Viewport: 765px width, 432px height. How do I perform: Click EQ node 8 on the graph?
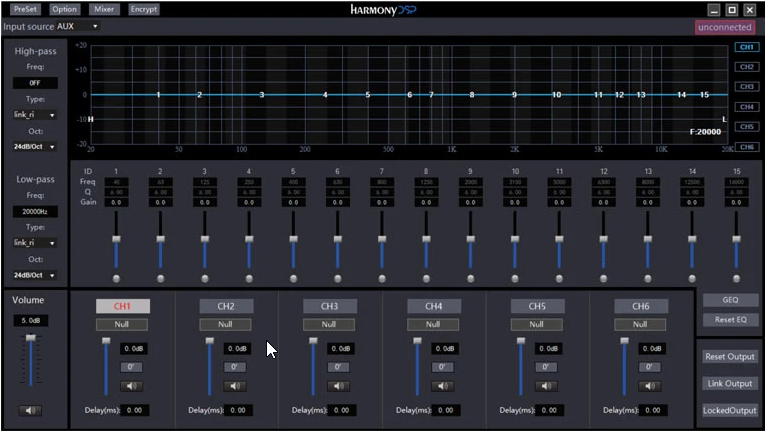pos(472,95)
